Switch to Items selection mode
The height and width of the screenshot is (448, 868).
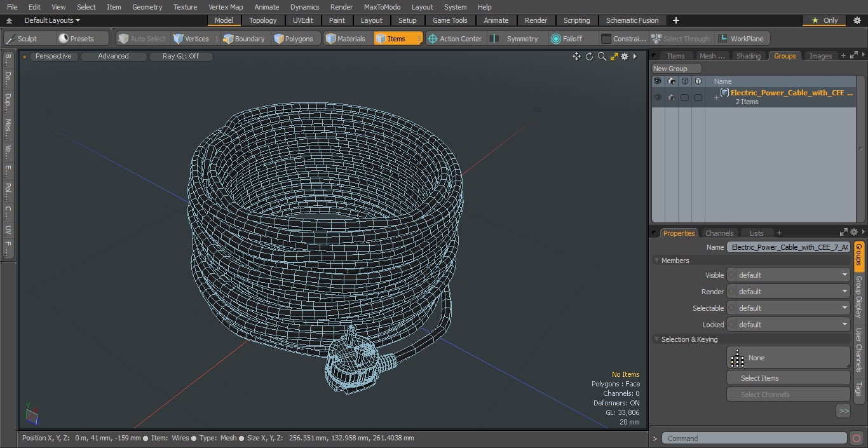[397, 39]
